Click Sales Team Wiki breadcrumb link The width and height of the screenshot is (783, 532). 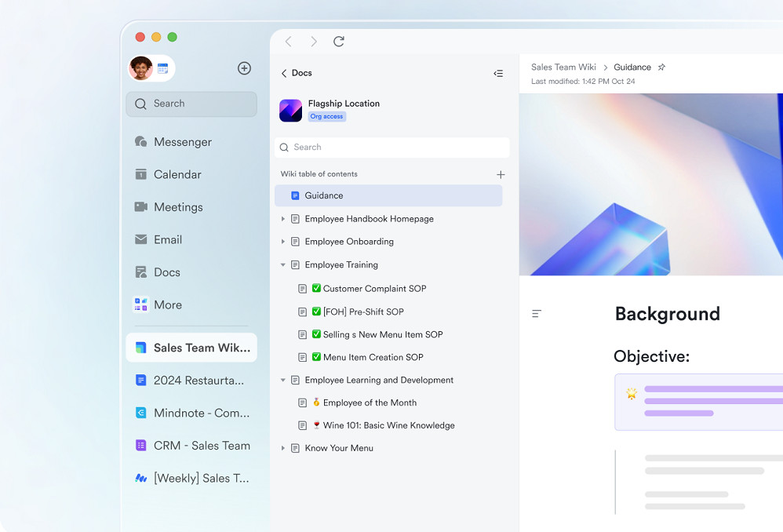point(563,67)
